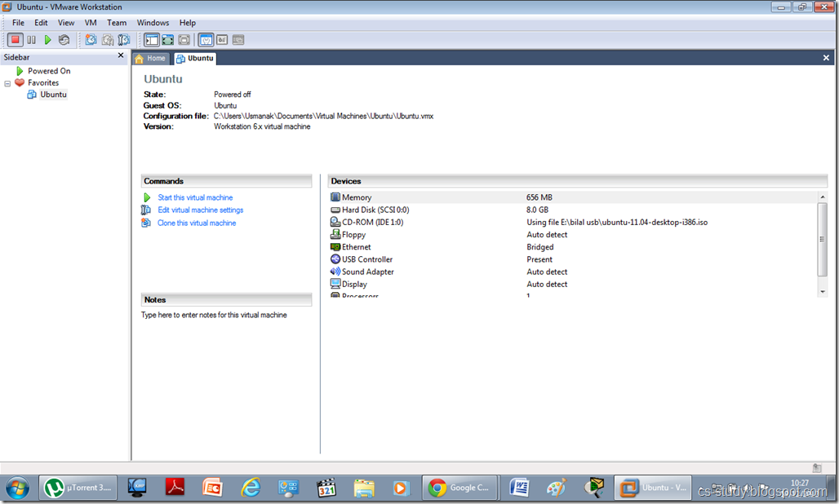The width and height of the screenshot is (839, 504).
Task: Open µTorrent from the taskbar
Action: click(x=78, y=488)
